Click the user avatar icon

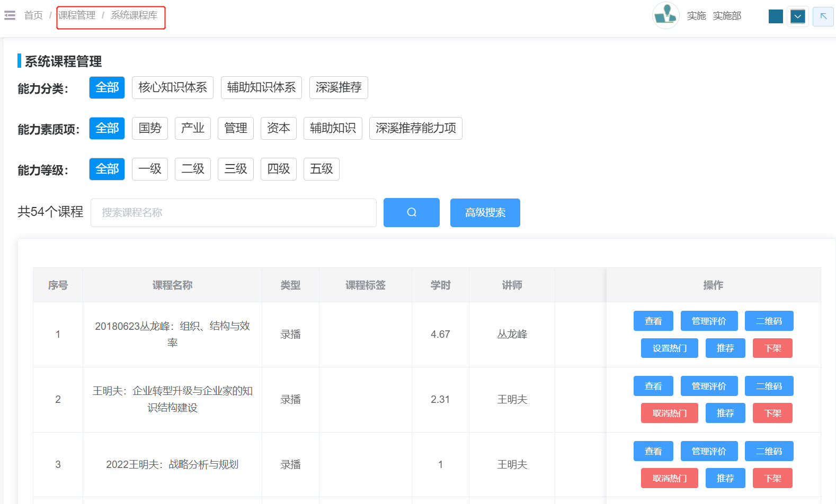(665, 15)
